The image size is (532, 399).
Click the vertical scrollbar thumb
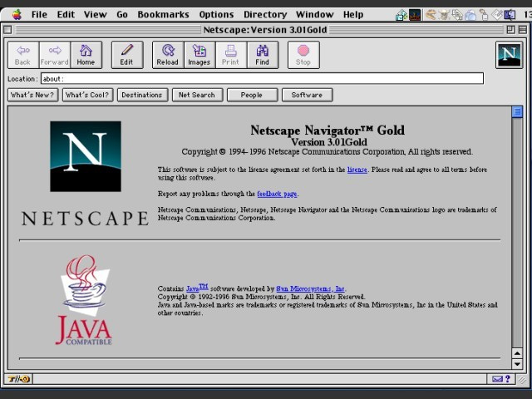click(x=517, y=111)
